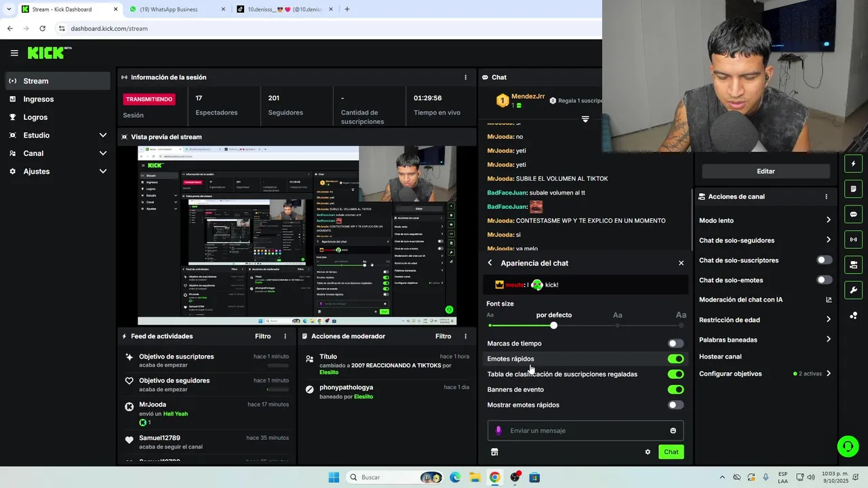This screenshot has height=488, width=868.
Task: Reload the page in Chrome
Action: click(42, 28)
